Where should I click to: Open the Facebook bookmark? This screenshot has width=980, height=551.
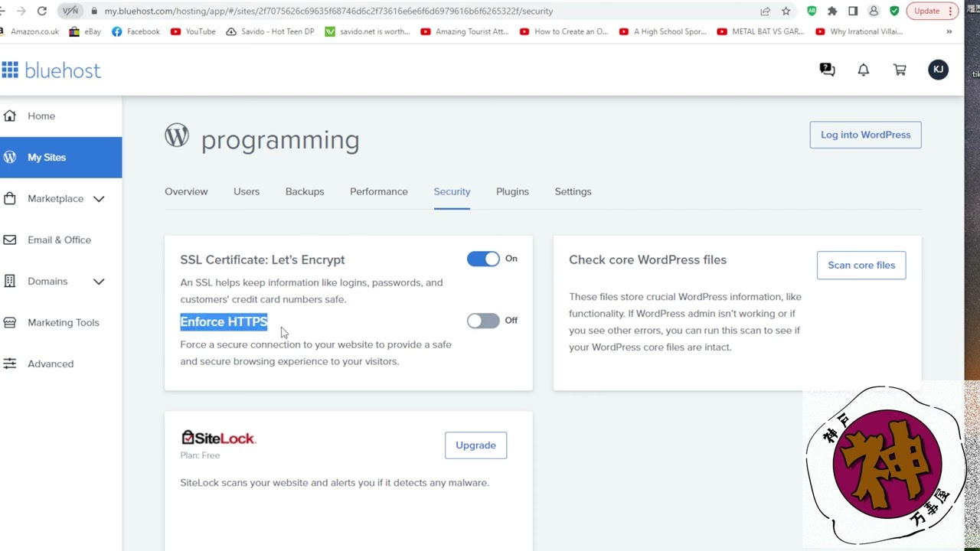tap(136, 31)
